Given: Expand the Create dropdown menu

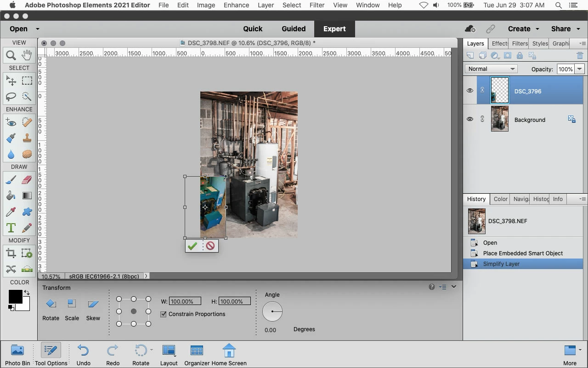Looking at the screenshot, I should (523, 29).
